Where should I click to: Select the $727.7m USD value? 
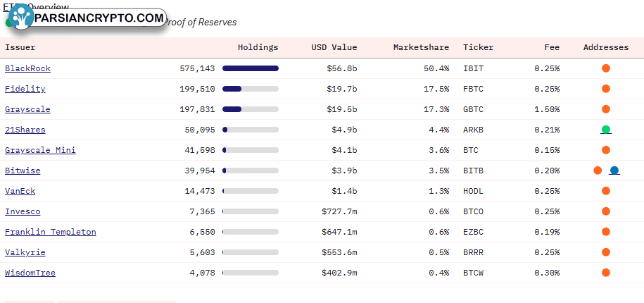(x=339, y=211)
